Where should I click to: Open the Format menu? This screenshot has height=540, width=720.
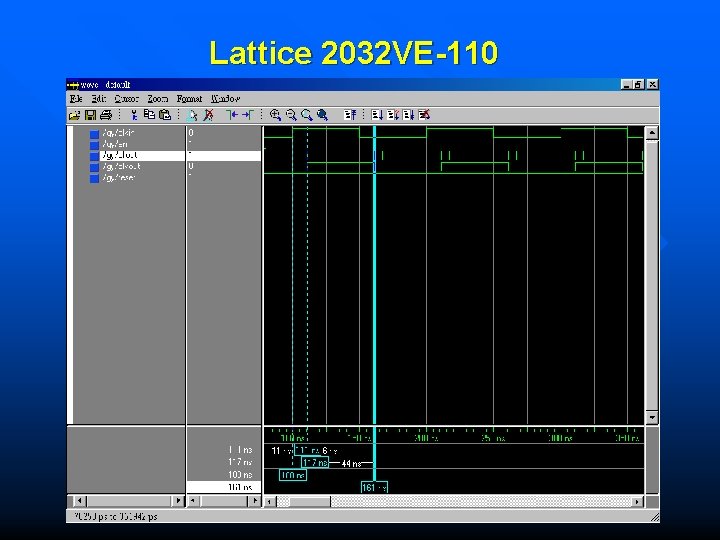point(189,99)
